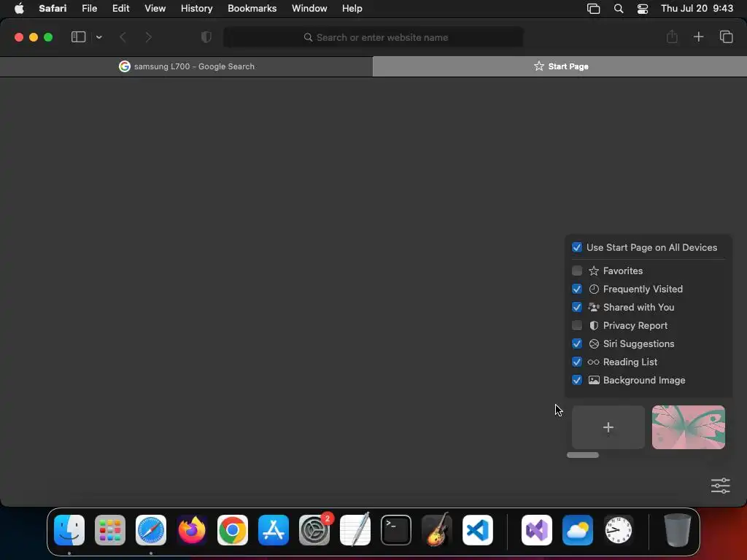Launch Visual Studio Code from Dock
This screenshot has height=560, width=747.
coord(478,530)
